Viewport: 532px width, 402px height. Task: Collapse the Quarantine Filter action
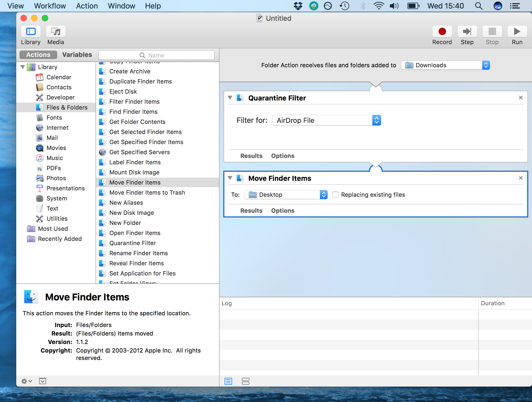pyautogui.click(x=230, y=98)
